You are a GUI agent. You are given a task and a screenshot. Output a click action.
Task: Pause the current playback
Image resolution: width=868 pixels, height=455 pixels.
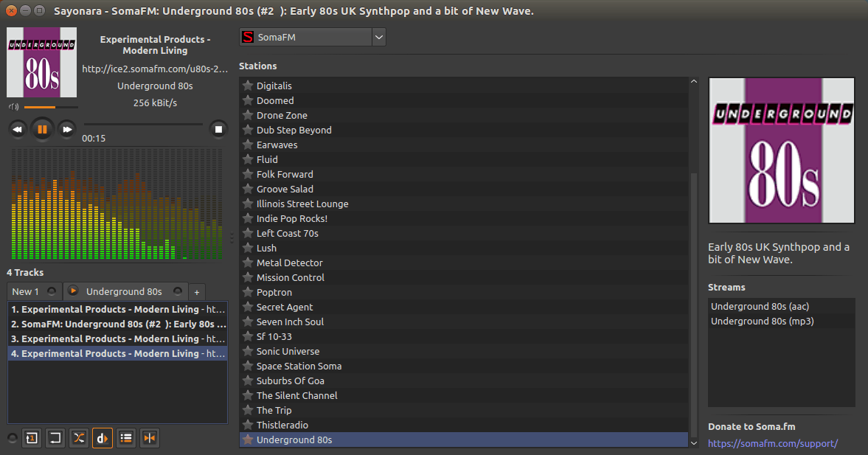click(42, 130)
